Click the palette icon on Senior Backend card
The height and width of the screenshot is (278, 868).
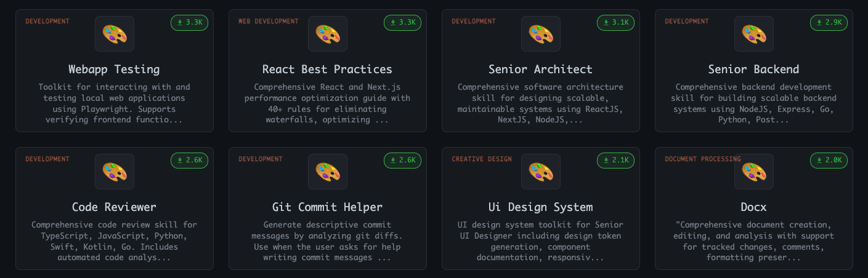(x=754, y=34)
